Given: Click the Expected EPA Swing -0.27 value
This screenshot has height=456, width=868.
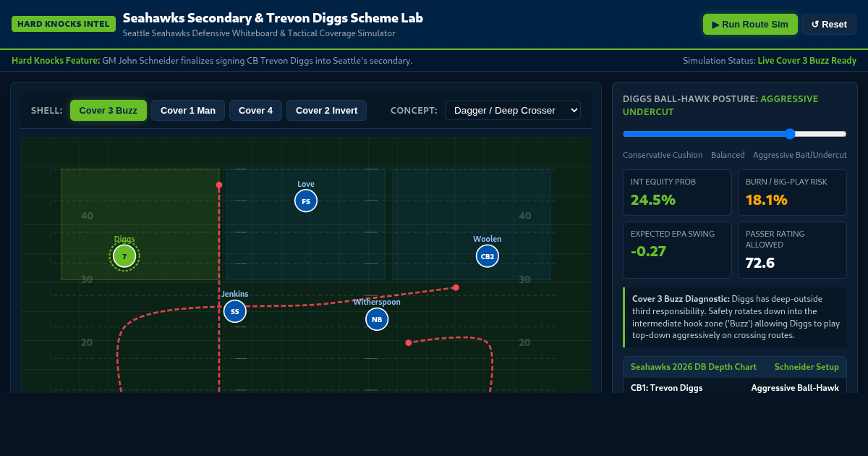Looking at the screenshot, I should tap(648, 252).
